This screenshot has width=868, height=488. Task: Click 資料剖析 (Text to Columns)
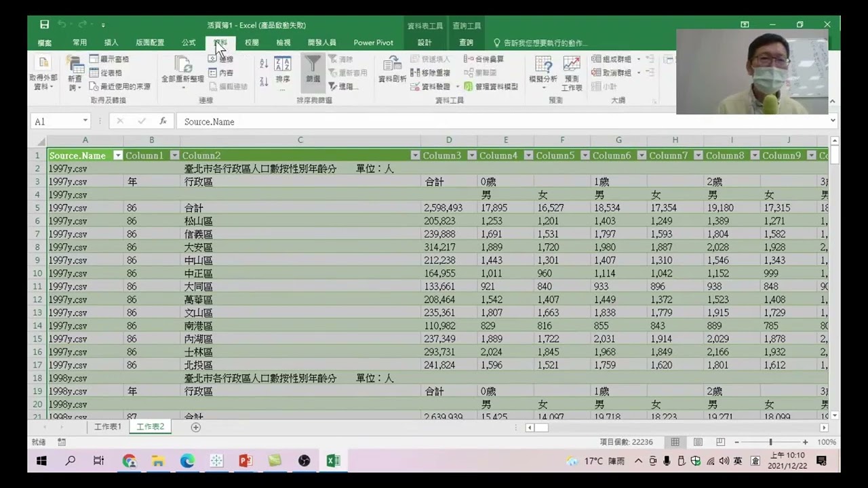point(392,70)
